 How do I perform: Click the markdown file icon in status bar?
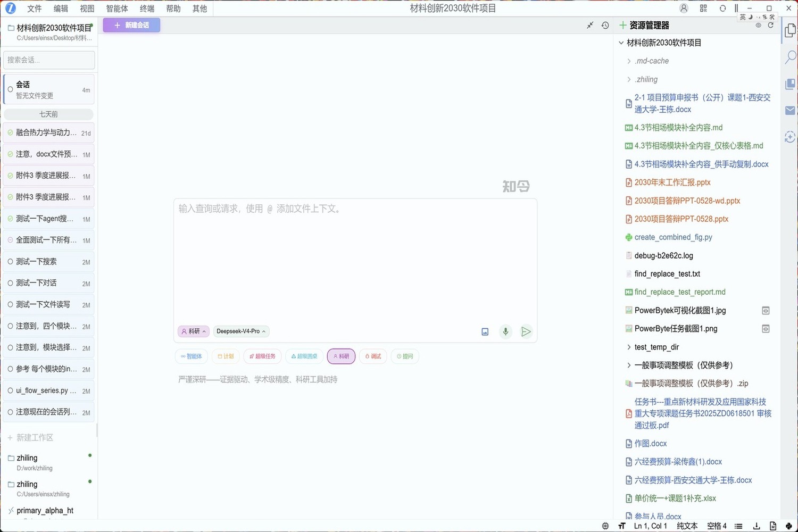[x=773, y=526]
